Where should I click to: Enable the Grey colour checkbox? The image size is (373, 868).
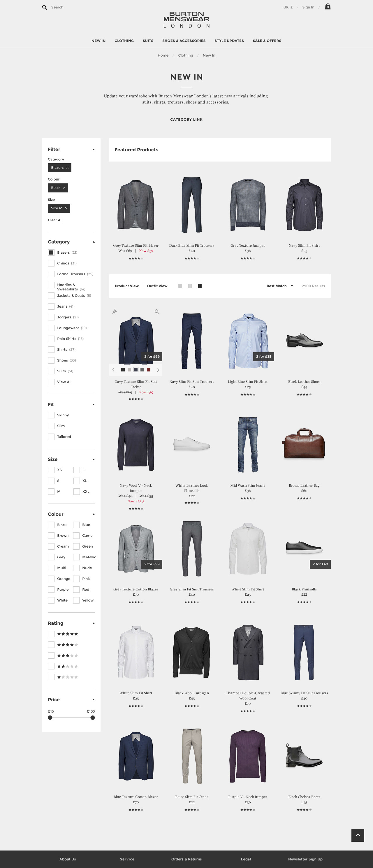pos(51,557)
